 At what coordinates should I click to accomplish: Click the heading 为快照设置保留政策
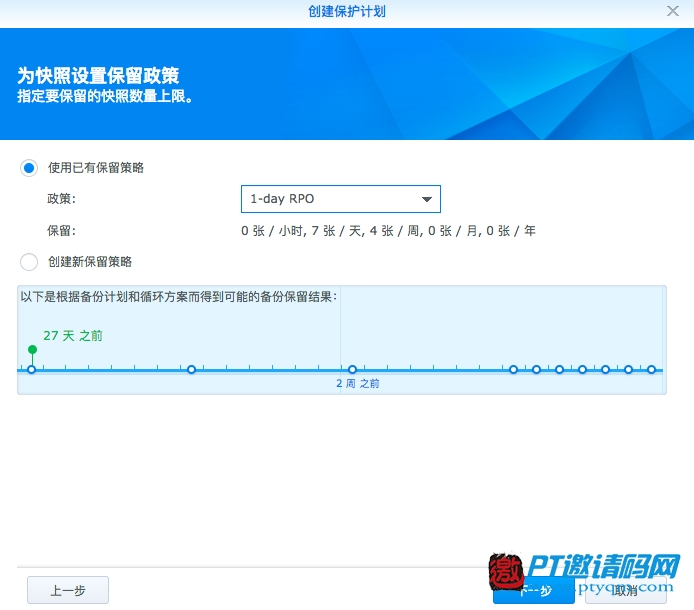point(98,75)
